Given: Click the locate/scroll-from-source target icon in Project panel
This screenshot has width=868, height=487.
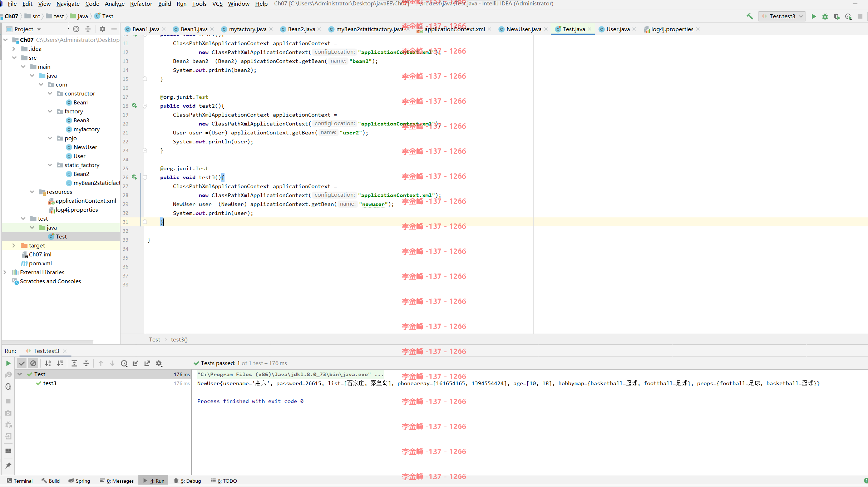Looking at the screenshot, I should click(76, 29).
